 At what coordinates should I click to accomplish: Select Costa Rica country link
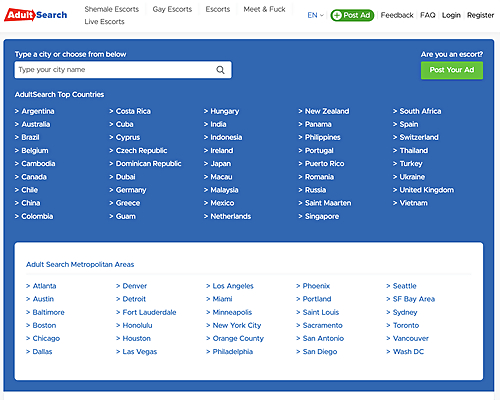pyautogui.click(x=133, y=111)
